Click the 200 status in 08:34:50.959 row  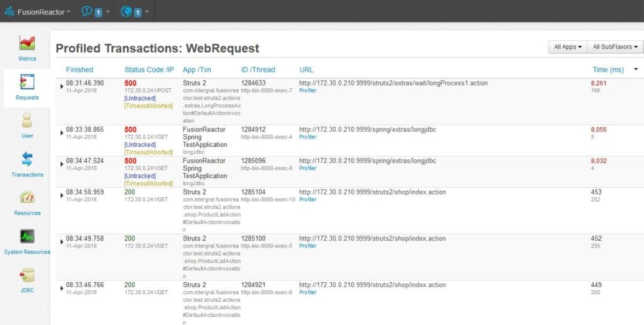130,192
